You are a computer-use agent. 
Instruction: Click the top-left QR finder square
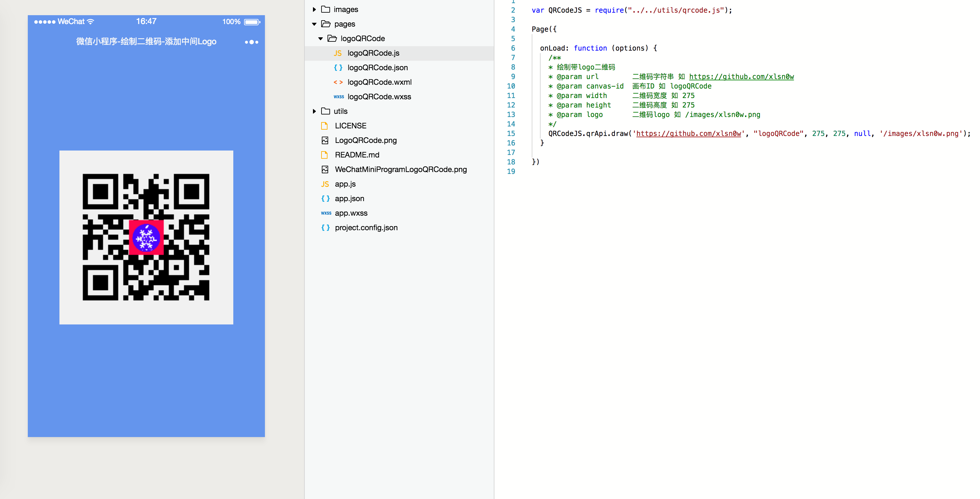[101, 191]
